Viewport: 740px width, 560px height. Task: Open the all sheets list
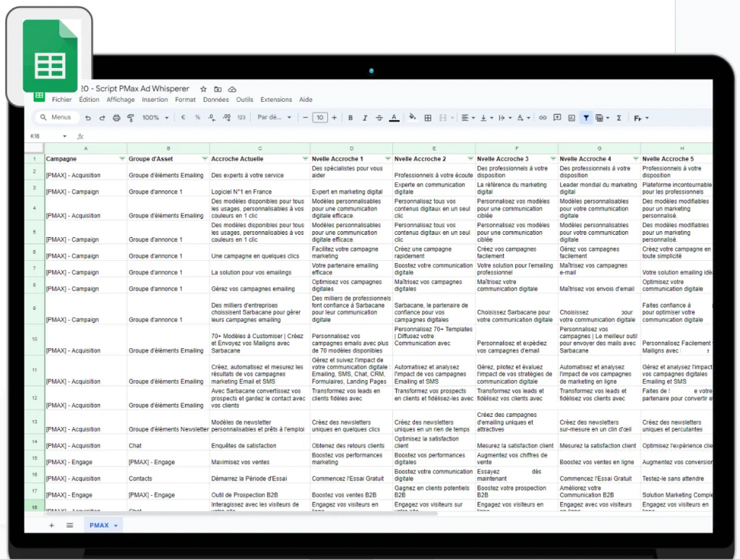click(70, 525)
